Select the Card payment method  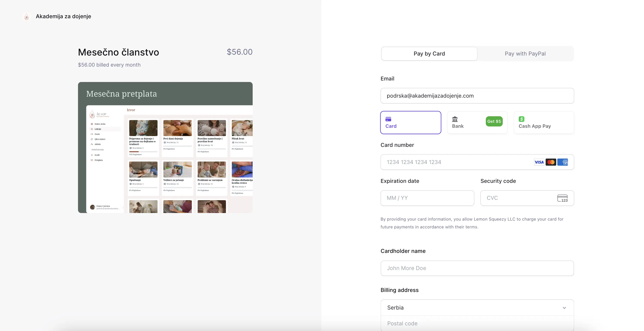(410, 122)
